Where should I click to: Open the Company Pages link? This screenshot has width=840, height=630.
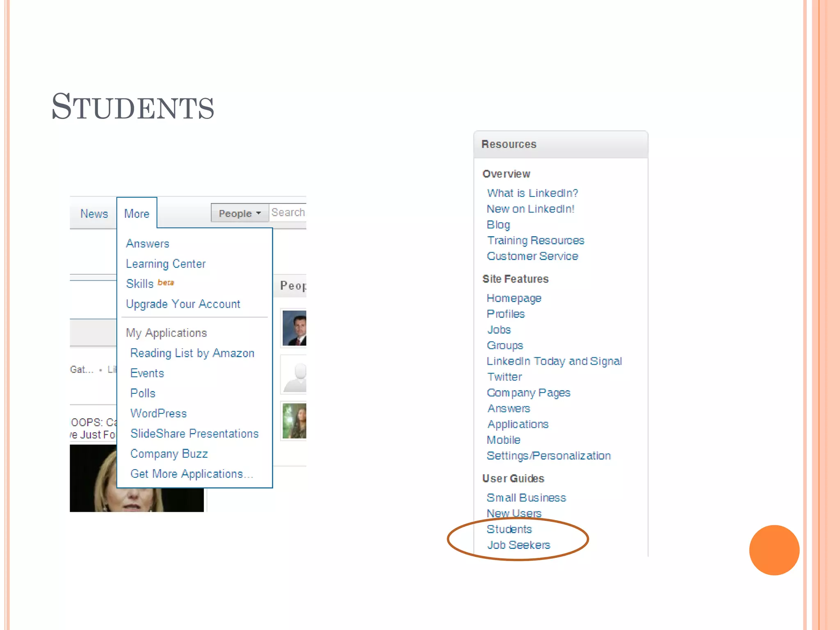(x=528, y=393)
